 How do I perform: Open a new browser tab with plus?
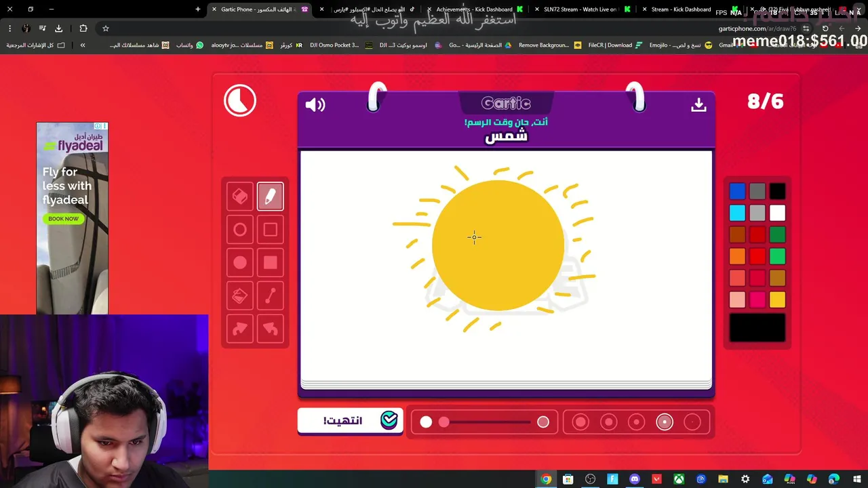click(198, 9)
